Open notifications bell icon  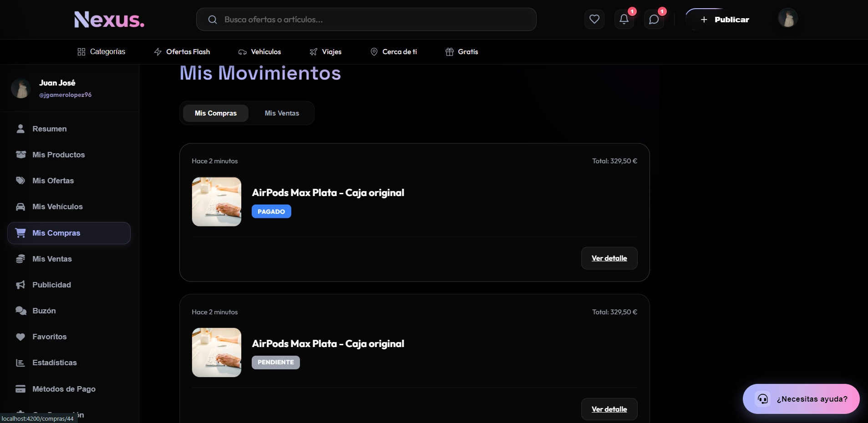(624, 19)
